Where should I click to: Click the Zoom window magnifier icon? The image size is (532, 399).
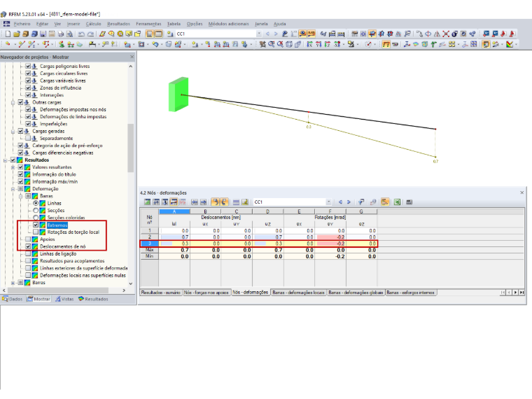pyautogui.click(x=271, y=44)
